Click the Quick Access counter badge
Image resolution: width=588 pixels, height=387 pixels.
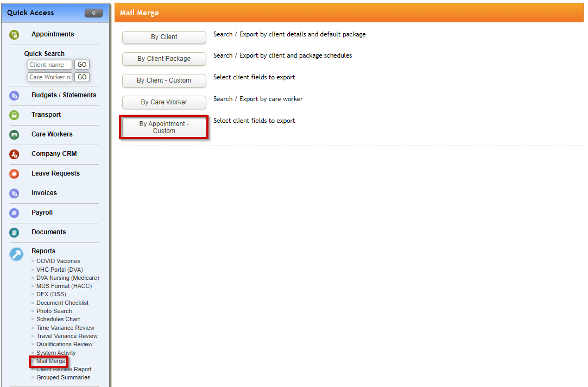[93, 13]
